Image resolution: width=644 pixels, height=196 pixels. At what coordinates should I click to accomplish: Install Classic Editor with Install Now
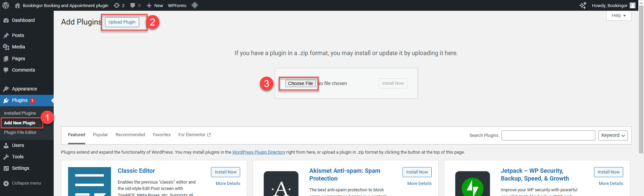pos(226,172)
